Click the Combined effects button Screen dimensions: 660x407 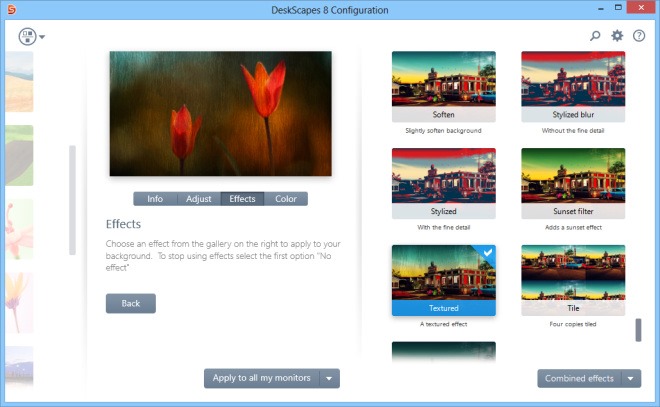pyautogui.click(x=579, y=378)
